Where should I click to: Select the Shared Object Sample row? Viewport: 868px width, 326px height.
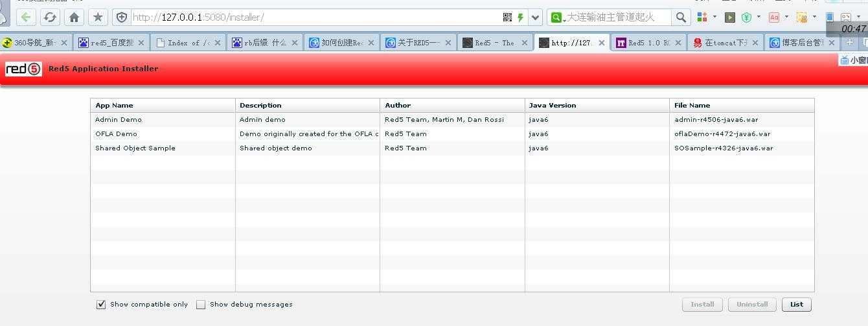452,148
